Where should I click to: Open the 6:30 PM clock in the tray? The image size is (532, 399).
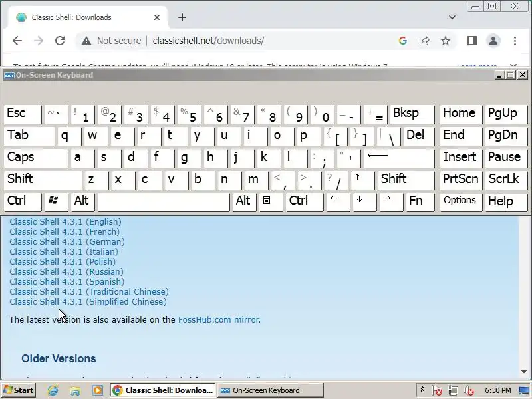pos(497,390)
